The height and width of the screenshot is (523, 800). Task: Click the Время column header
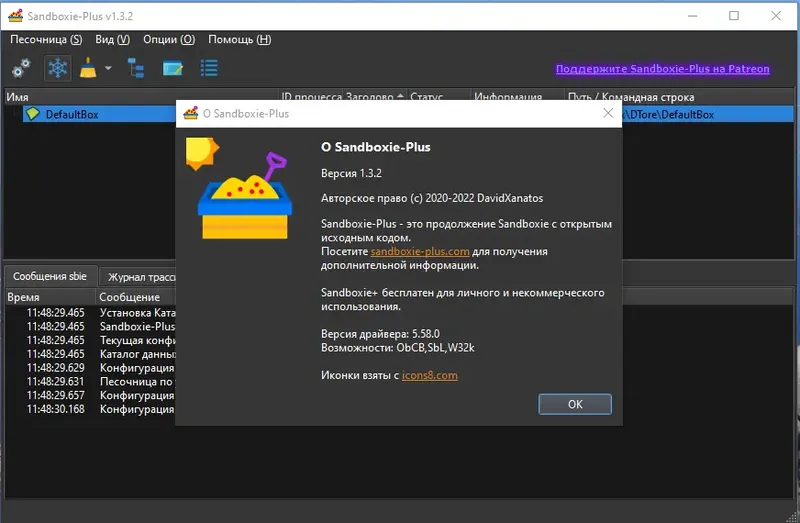(50, 297)
